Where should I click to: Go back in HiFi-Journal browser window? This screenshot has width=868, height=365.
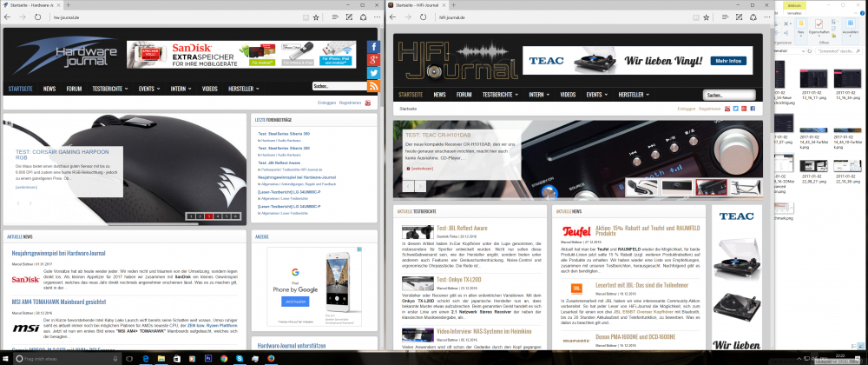tap(393, 17)
